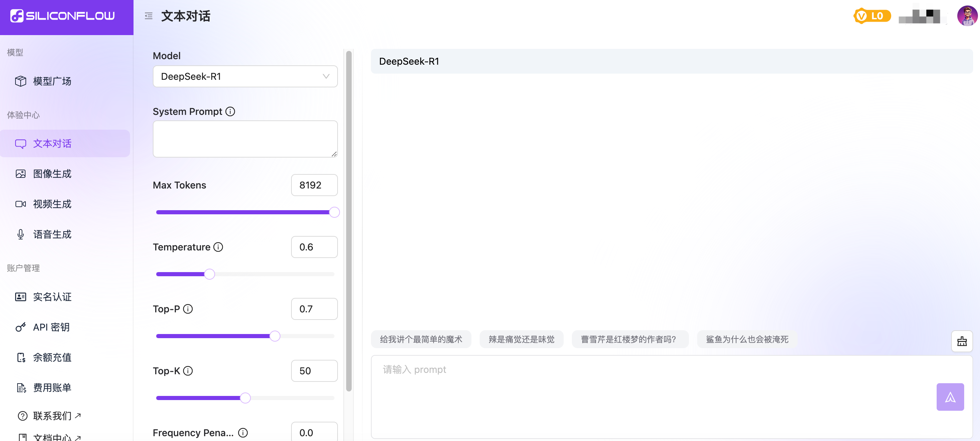Click the Top-P info icon
Image resolution: width=980 pixels, height=441 pixels.
coord(188,309)
